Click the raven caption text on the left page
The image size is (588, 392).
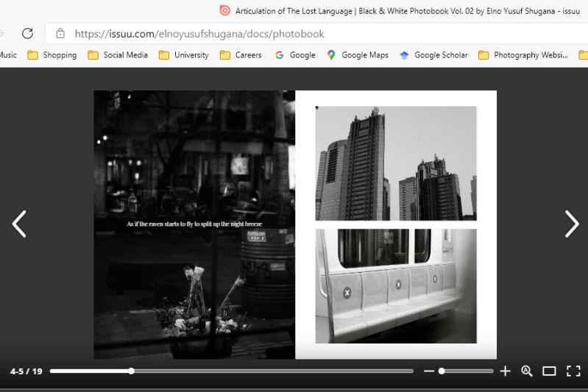point(194,224)
